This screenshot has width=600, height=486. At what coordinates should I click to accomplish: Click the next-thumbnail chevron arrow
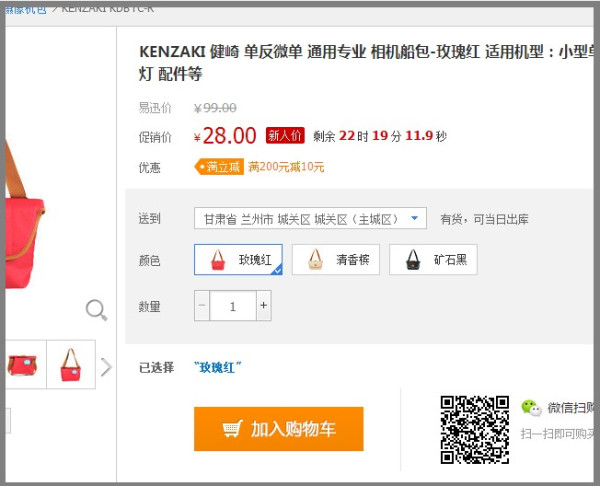(106, 367)
